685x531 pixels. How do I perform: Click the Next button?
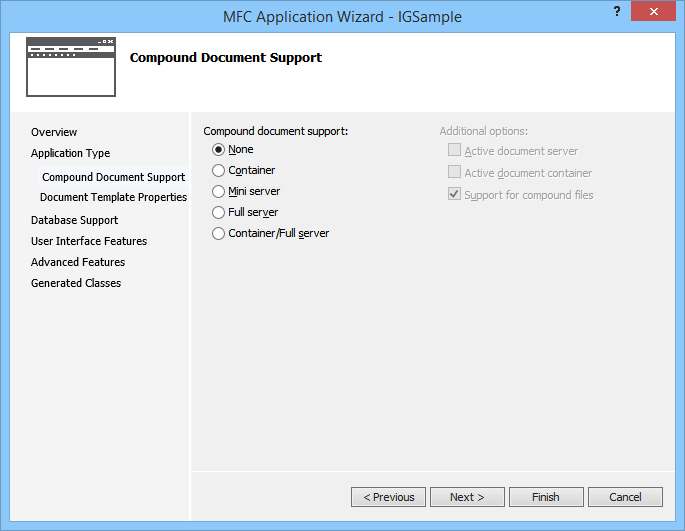coord(467,497)
